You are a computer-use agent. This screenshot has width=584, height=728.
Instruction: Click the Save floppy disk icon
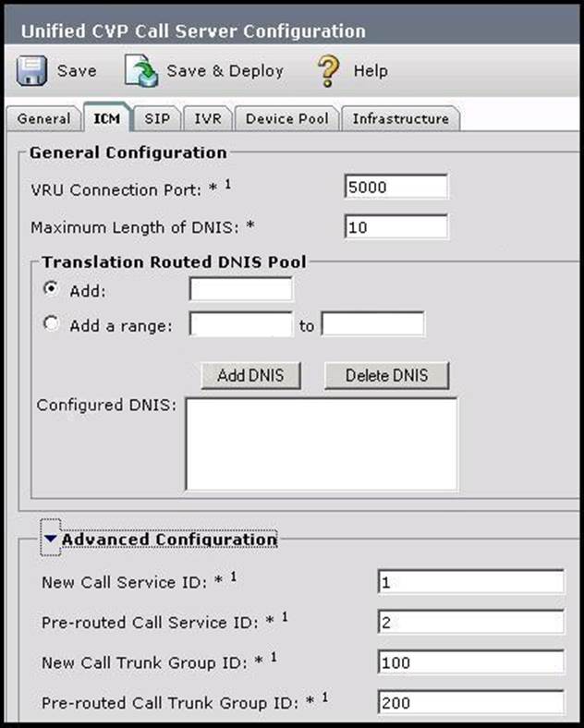(x=32, y=71)
